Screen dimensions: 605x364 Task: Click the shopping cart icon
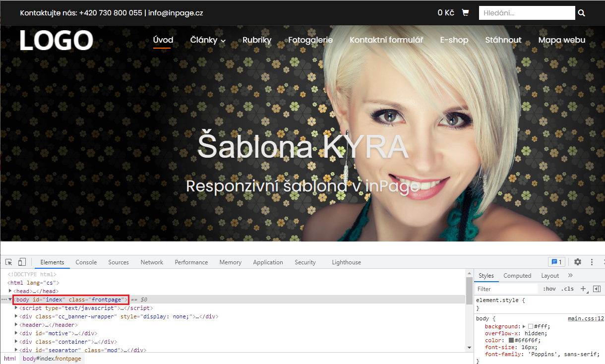465,13
